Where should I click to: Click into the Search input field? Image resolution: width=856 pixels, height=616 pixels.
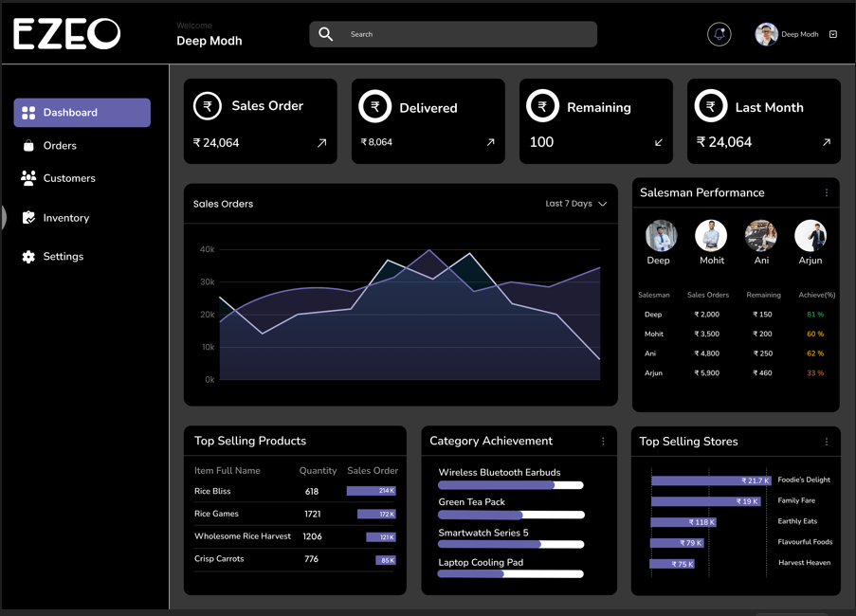[464, 34]
